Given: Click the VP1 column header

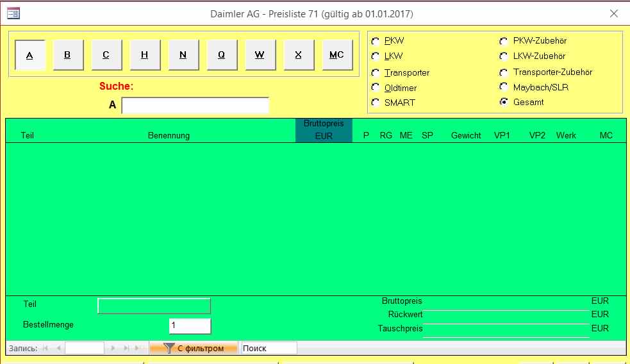Looking at the screenshot, I should tap(502, 135).
